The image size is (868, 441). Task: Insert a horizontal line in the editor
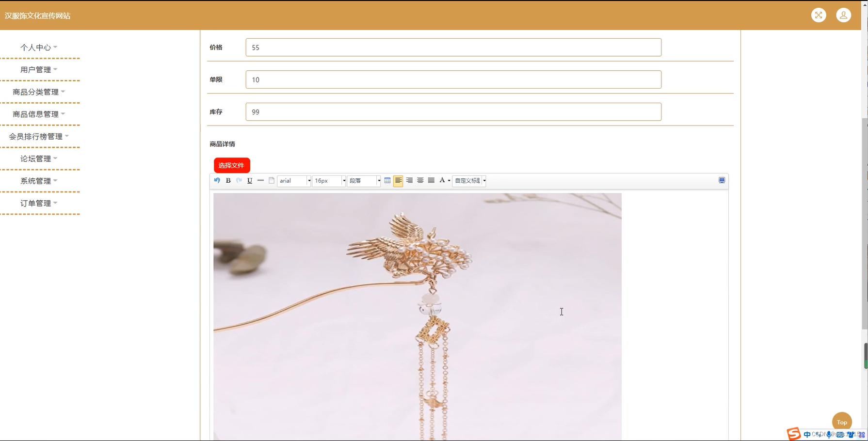[260, 180]
